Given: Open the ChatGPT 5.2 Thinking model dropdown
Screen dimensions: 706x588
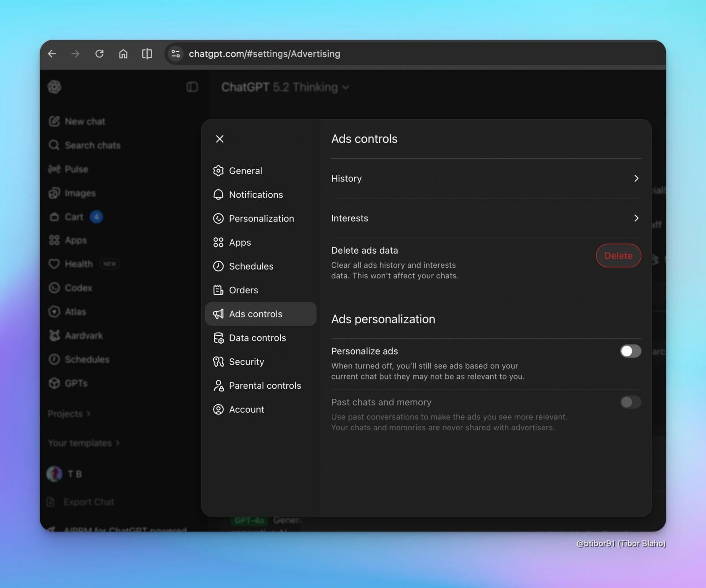Looking at the screenshot, I should point(285,87).
